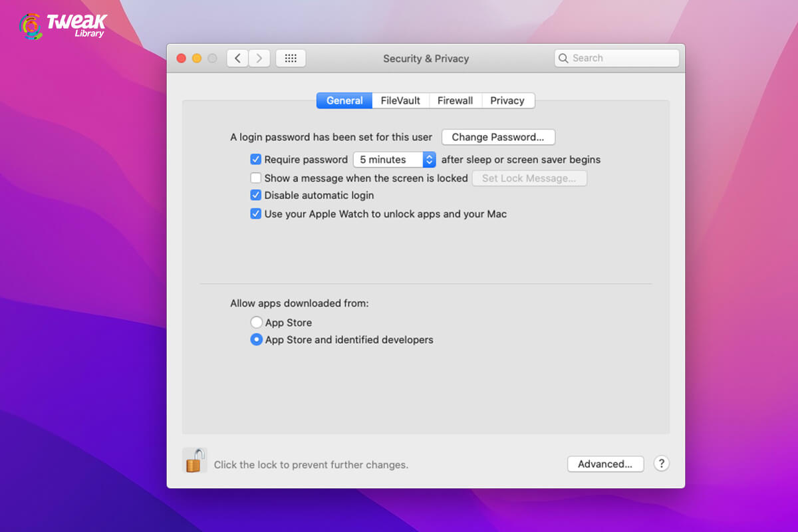
Task: Select 5 minutes in the sleep timing menu
Action: (x=386, y=160)
